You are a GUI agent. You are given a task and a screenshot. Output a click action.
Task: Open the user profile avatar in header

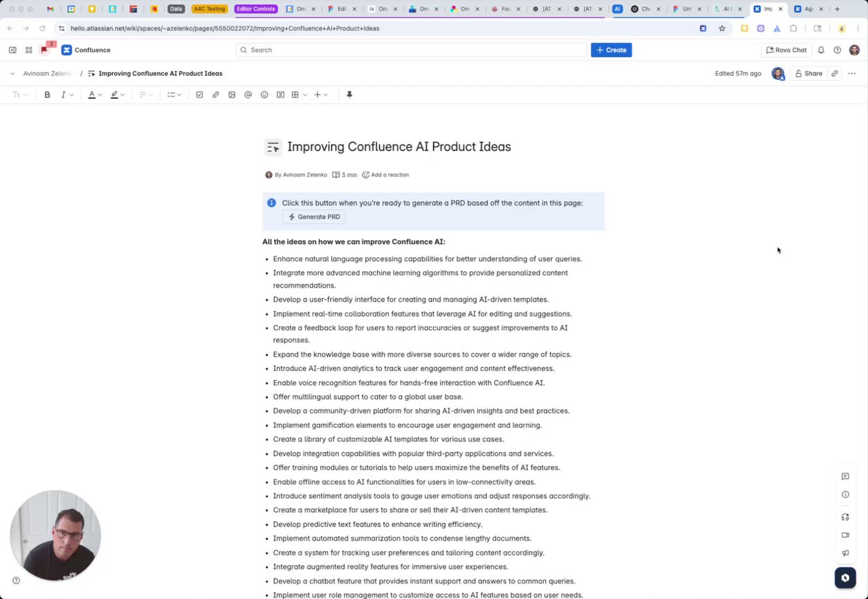tap(854, 50)
